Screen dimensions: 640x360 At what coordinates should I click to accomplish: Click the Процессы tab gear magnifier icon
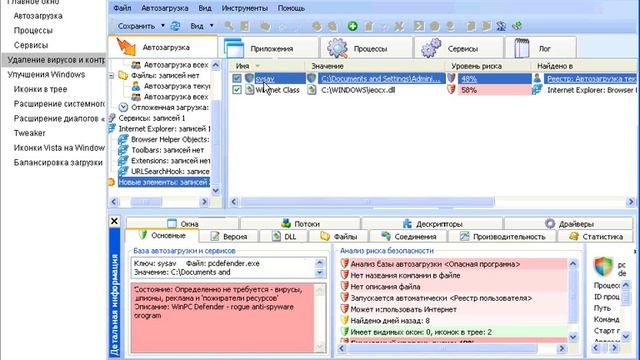click(338, 48)
